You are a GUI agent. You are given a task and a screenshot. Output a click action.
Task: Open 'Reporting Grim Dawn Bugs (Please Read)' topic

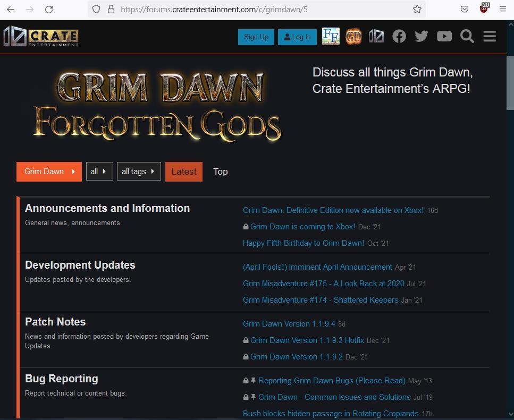click(x=332, y=380)
